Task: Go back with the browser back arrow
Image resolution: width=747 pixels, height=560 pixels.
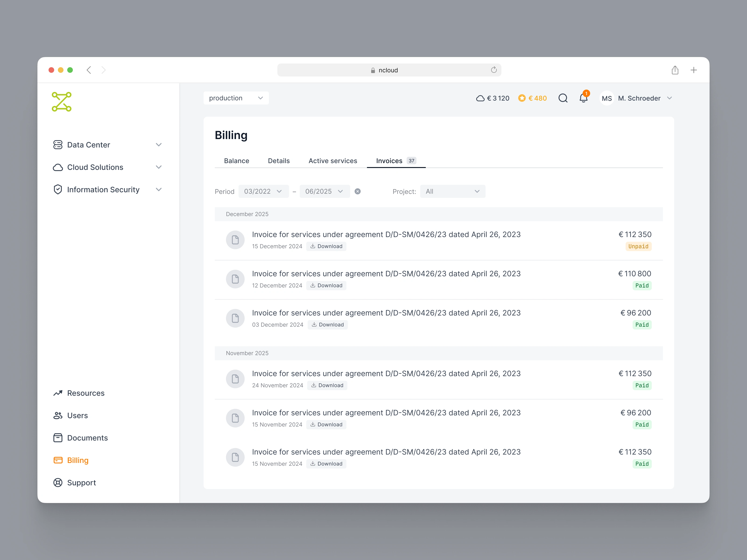Action: pyautogui.click(x=89, y=70)
